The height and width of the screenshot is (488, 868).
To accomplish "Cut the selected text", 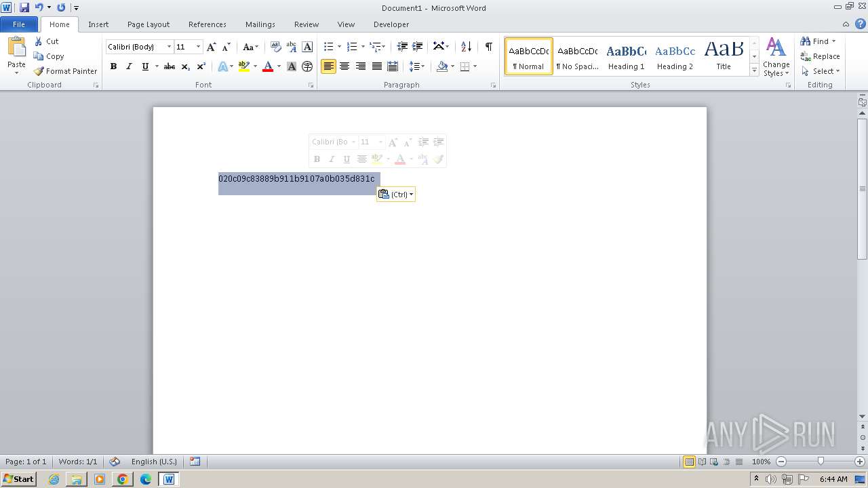I will point(46,41).
